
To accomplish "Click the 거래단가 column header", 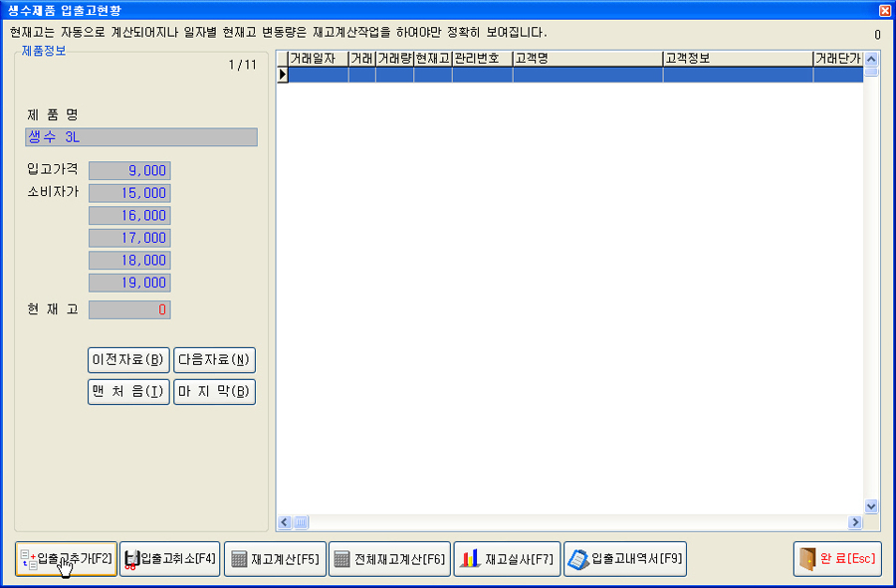I will tap(838, 59).
